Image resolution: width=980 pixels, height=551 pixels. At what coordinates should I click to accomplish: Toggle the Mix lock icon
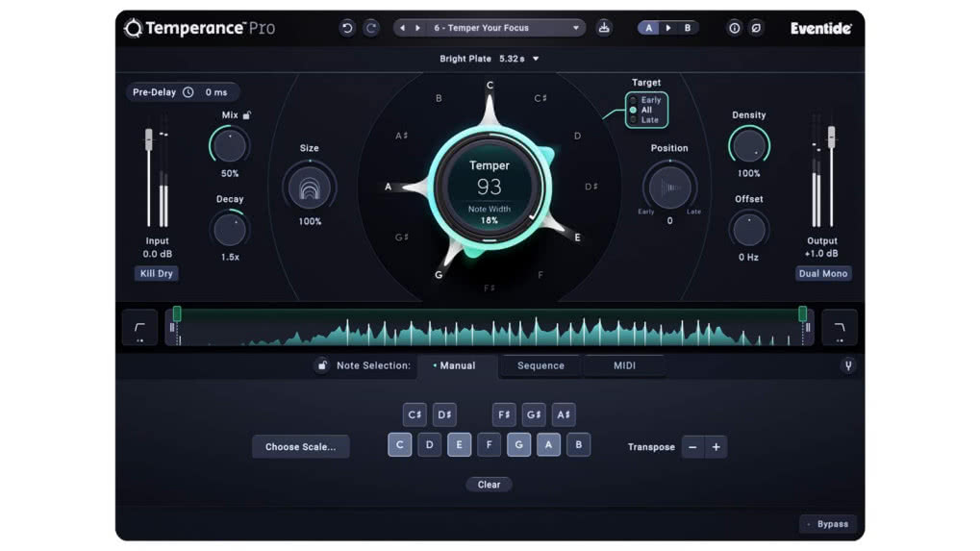[x=247, y=115]
